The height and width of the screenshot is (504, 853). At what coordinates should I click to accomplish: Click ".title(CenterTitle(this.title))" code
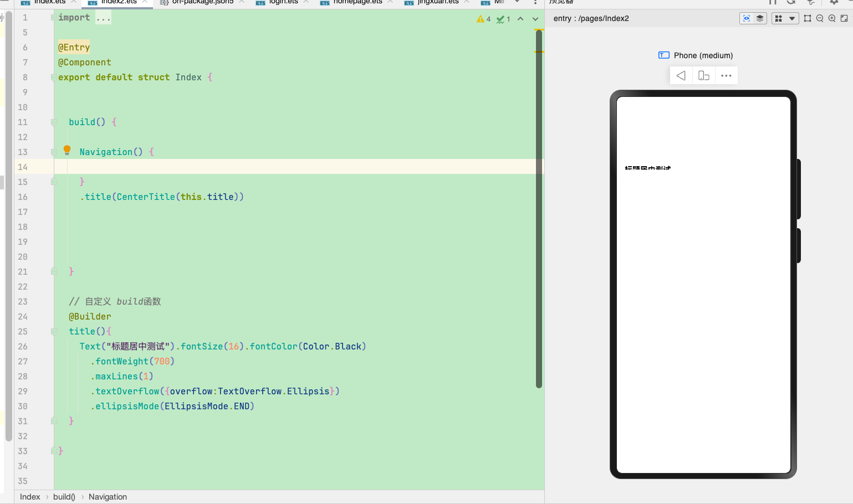(162, 197)
